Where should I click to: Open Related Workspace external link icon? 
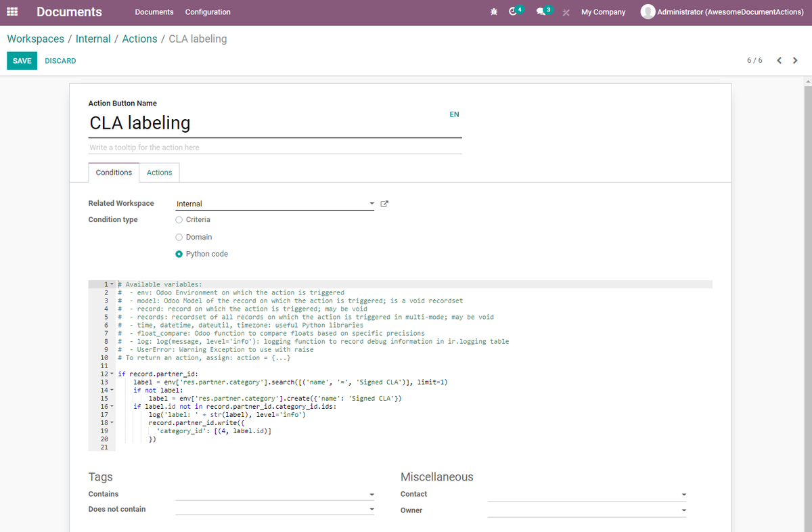pyautogui.click(x=384, y=204)
